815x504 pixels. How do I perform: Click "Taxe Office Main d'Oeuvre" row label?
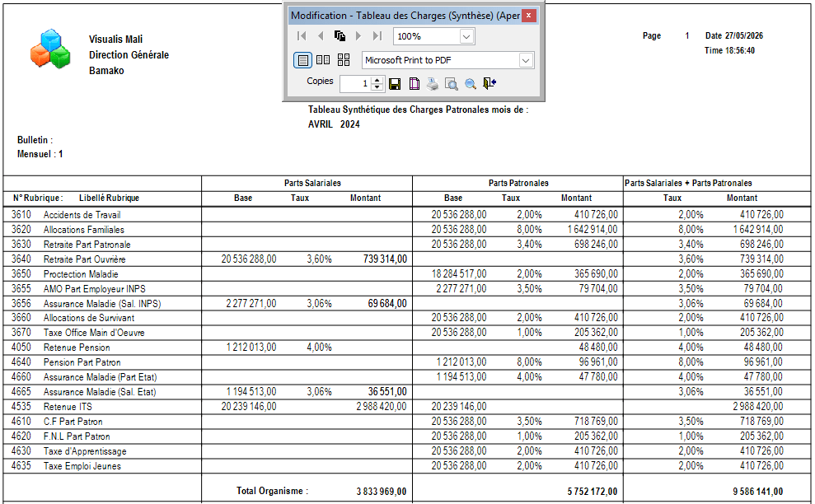coord(94,333)
